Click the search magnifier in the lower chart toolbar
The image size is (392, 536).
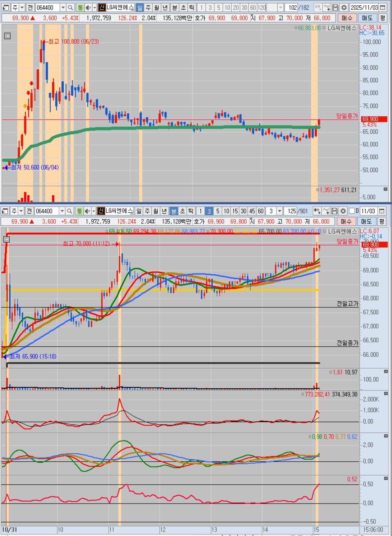point(69,211)
